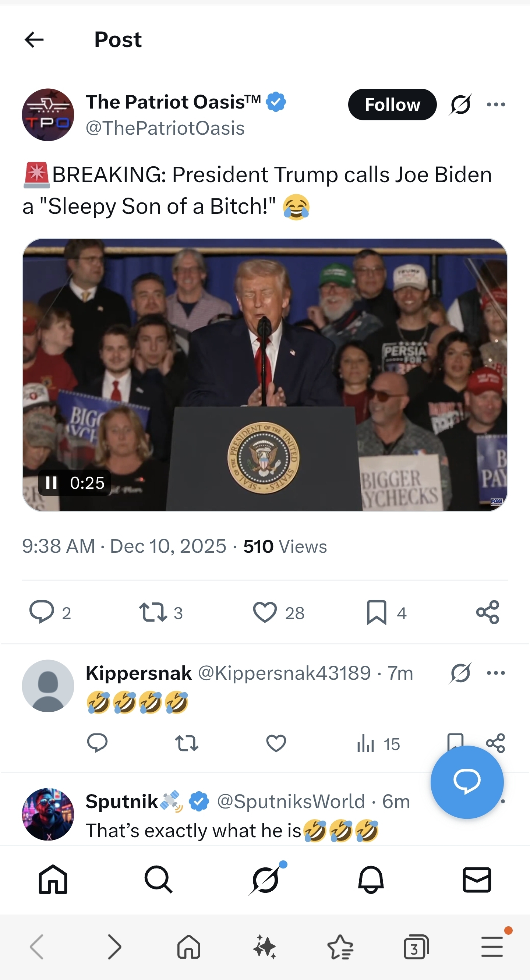
Task: Open more options for main post
Action: click(x=496, y=105)
